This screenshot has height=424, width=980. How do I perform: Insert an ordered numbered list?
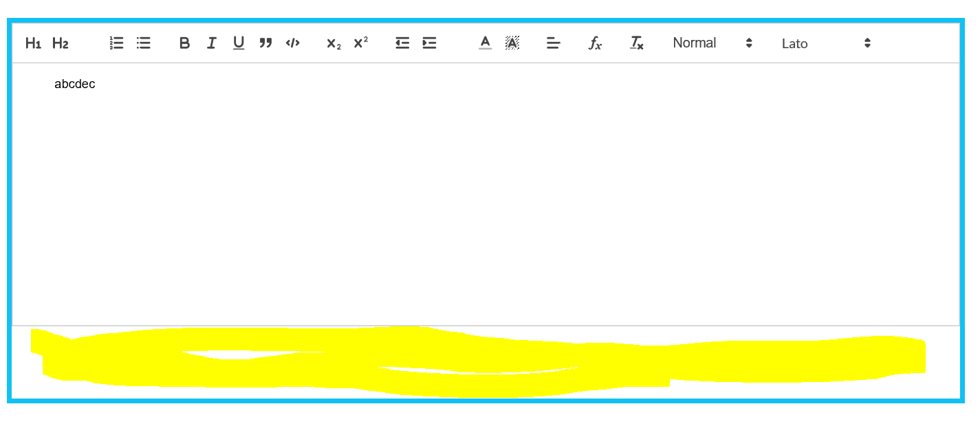116,43
